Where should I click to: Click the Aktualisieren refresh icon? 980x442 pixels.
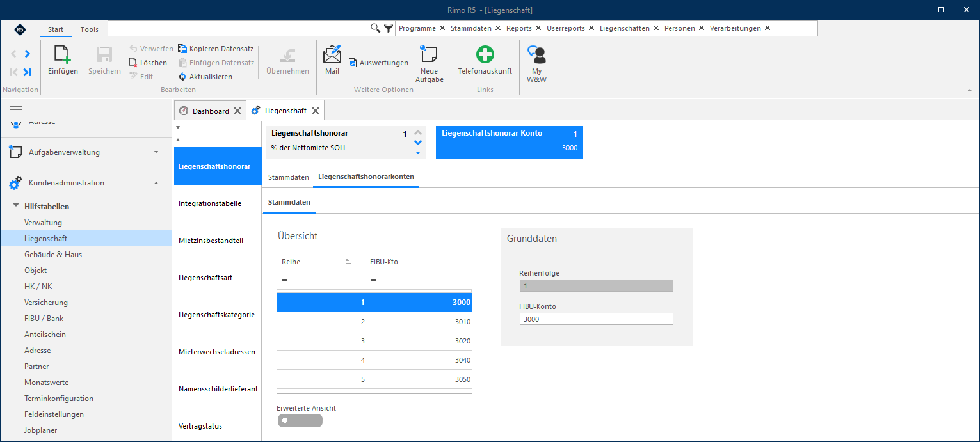click(x=182, y=77)
